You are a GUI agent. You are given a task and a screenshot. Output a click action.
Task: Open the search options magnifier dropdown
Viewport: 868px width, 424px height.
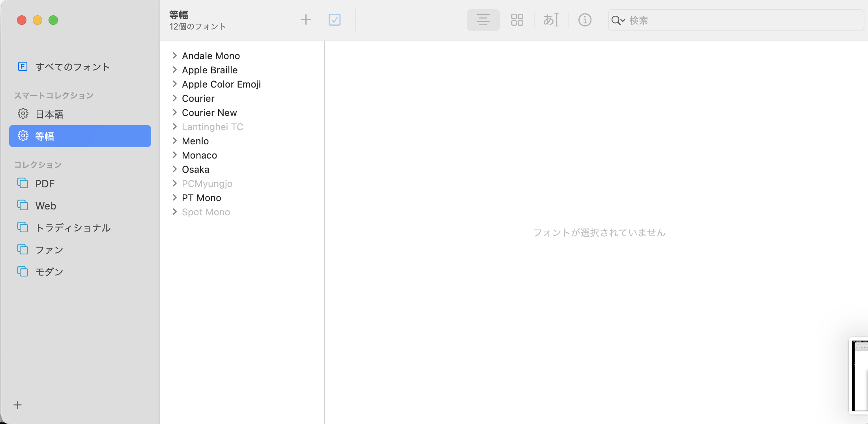tap(618, 21)
